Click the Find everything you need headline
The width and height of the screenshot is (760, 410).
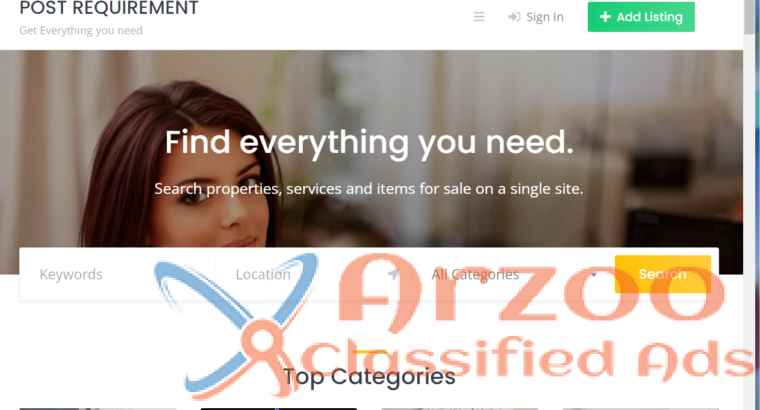(369, 142)
